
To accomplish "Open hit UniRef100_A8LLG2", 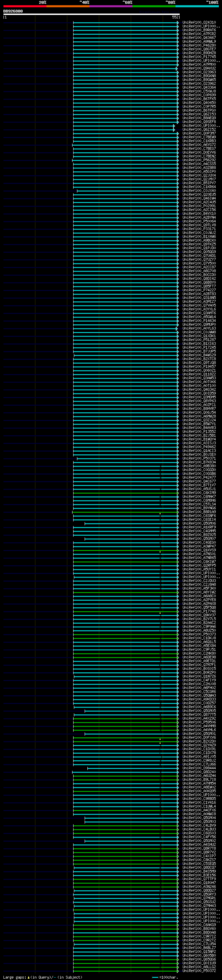I will (199, 967).
